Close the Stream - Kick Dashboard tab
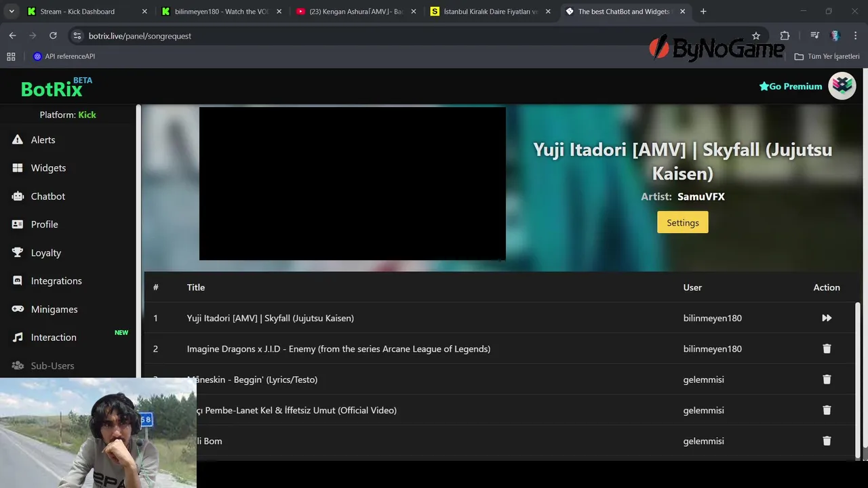868x488 pixels. tap(145, 12)
